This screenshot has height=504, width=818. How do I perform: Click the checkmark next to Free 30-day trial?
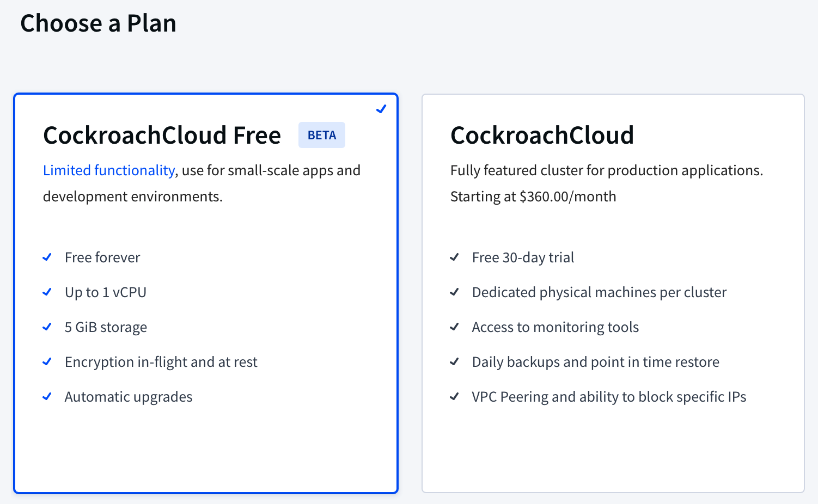[x=454, y=257]
